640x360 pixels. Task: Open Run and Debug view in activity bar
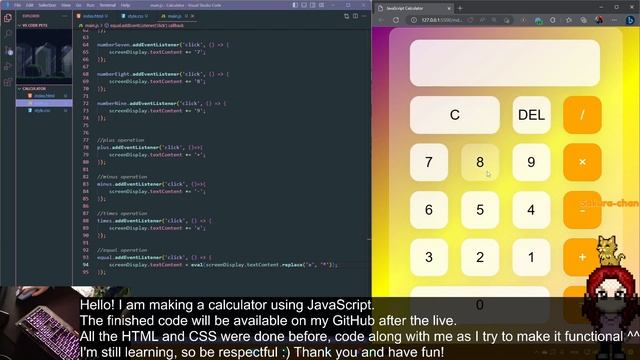[8, 66]
